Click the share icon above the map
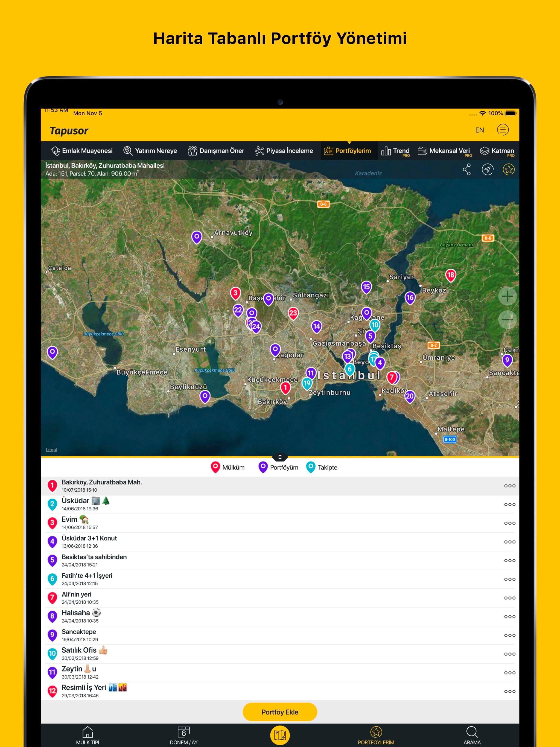This screenshot has width=560, height=747. [467, 170]
